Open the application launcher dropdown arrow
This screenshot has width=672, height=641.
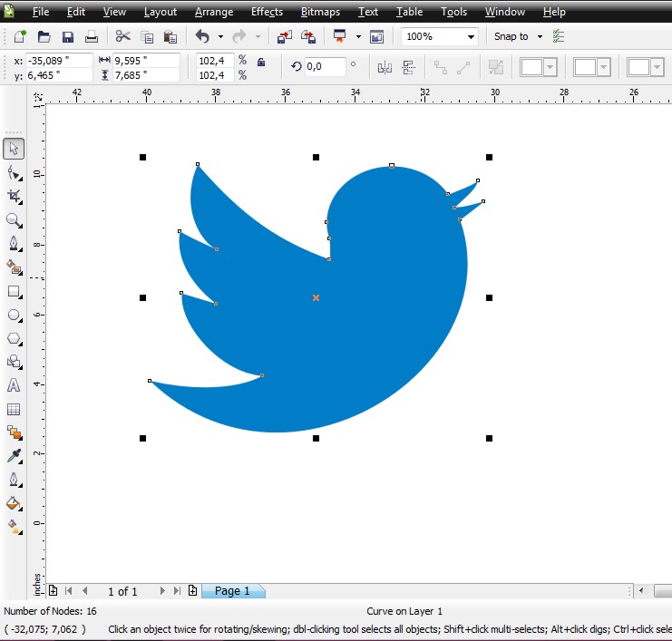[x=358, y=37]
